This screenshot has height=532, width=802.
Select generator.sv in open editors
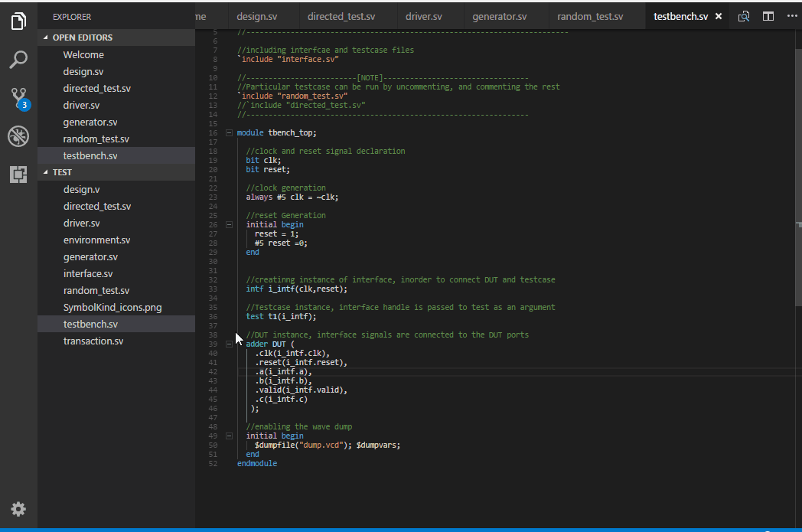click(x=116, y=122)
